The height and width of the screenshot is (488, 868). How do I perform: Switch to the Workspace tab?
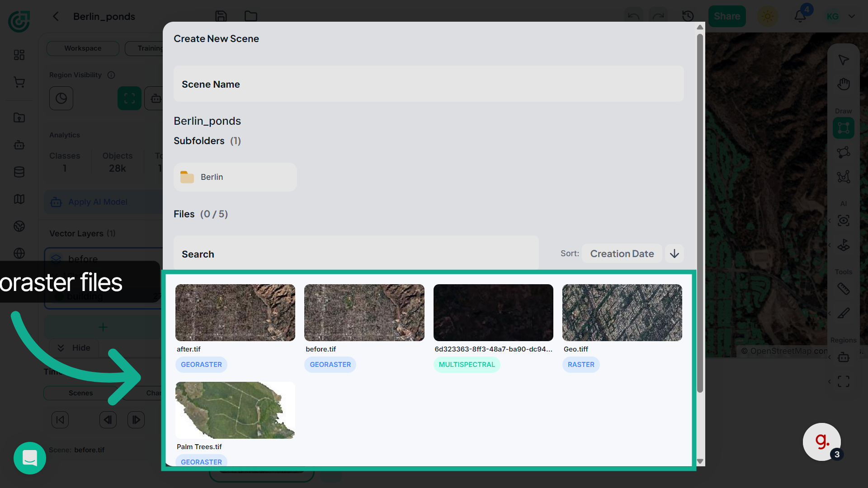coord(83,48)
